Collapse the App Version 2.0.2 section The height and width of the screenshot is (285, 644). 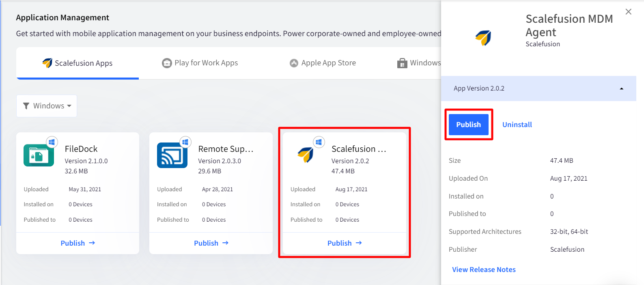click(x=538, y=89)
